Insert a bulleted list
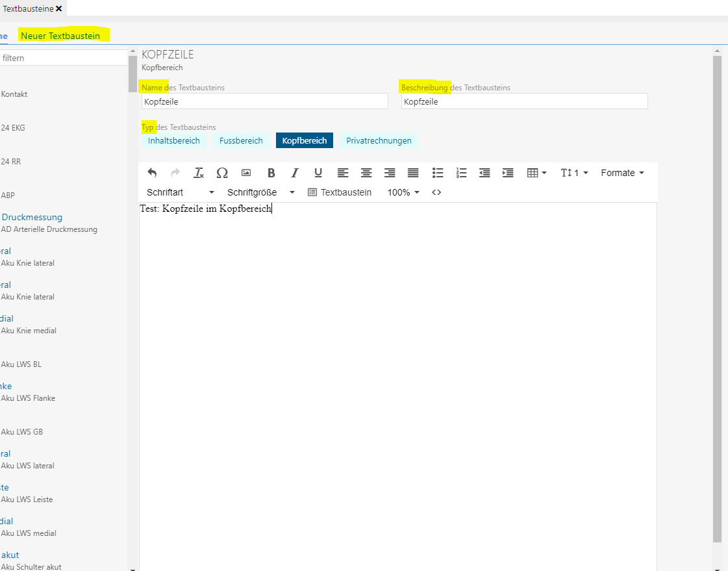Screen dimensions: 728x571 point(438,173)
